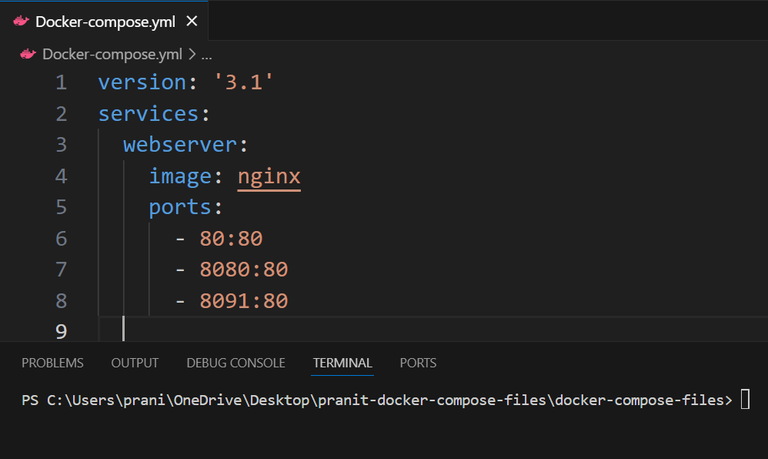Close the Docker-compose.yml editor tab
The height and width of the screenshot is (459, 768).
tap(192, 21)
